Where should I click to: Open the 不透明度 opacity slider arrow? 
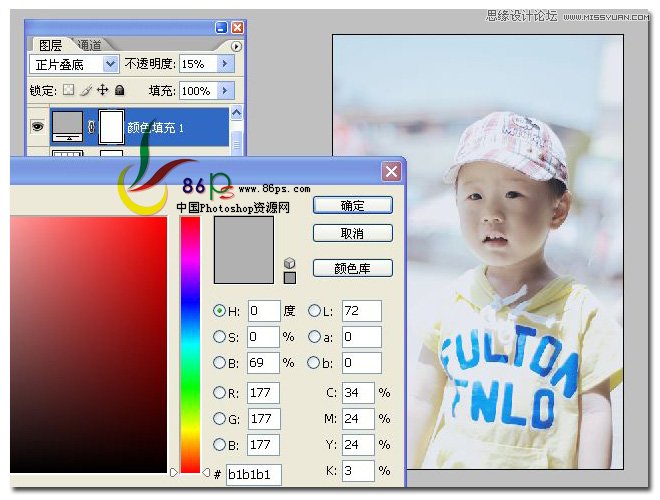pyautogui.click(x=225, y=64)
